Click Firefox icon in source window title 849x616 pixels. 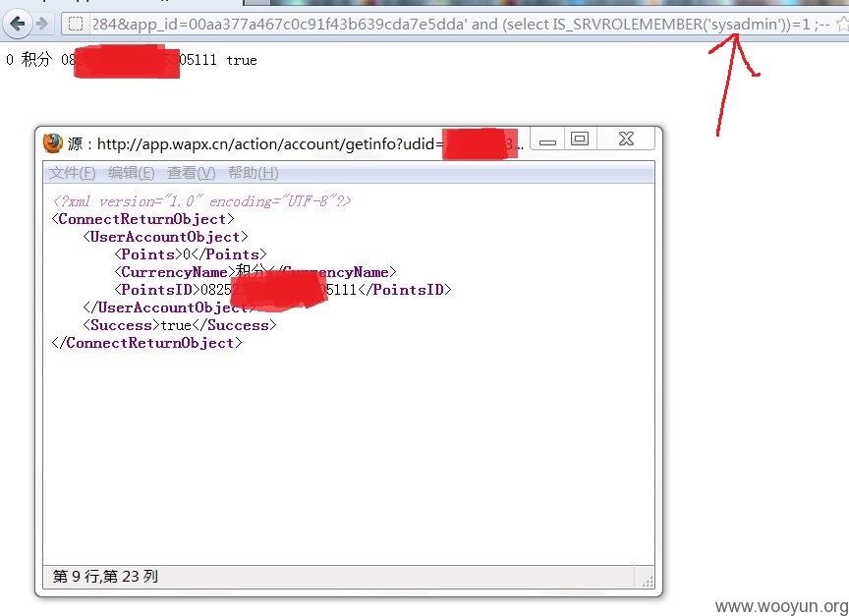pos(53,143)
